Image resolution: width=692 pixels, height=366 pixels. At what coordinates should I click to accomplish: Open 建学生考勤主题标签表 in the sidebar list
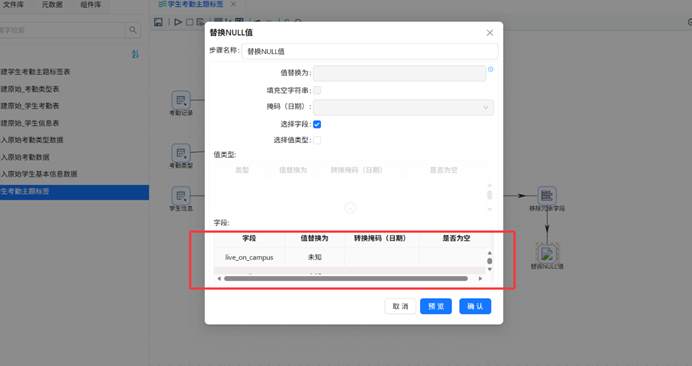[35, 72]
